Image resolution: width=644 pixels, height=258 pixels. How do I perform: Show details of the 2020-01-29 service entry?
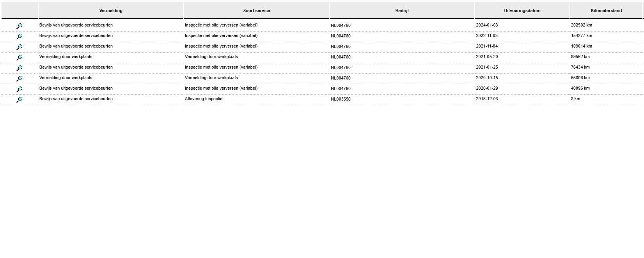pyautogui.click(x=19, y=89)
